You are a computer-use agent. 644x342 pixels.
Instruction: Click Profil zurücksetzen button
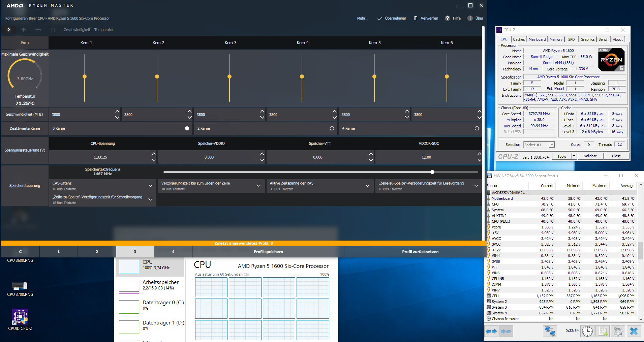[x=420, y=252]
